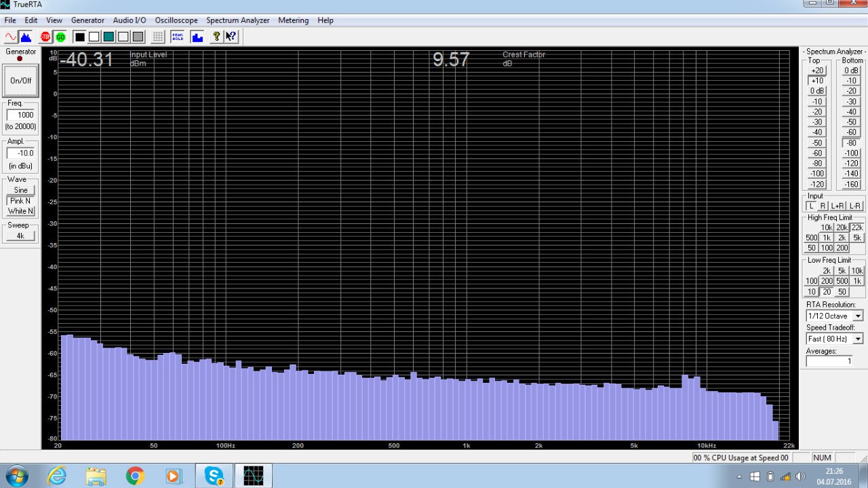
Task: Choose light gray color swatch
Action: (123, 37)
